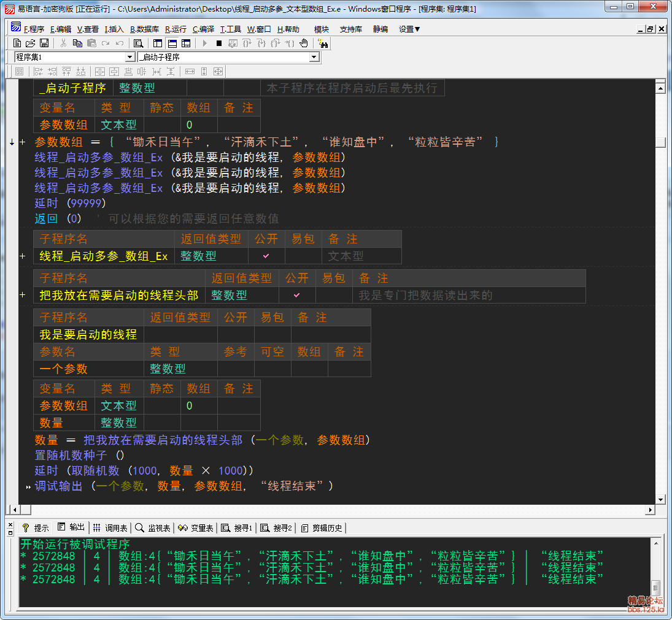Save the program with floppy disk icon
Image resolution: width=672 pixels, height=620 pixels.
coord(44,43)
